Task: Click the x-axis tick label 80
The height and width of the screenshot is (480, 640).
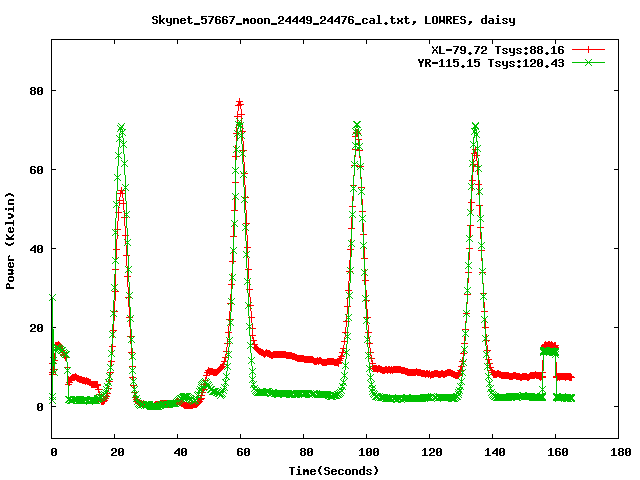Action: 306,452
